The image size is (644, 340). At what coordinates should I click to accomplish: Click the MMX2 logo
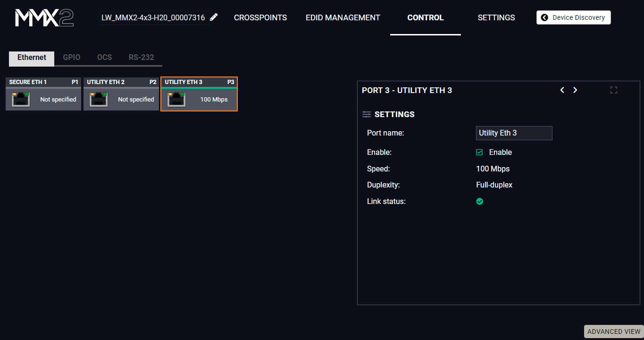click(x=44, y=17)
